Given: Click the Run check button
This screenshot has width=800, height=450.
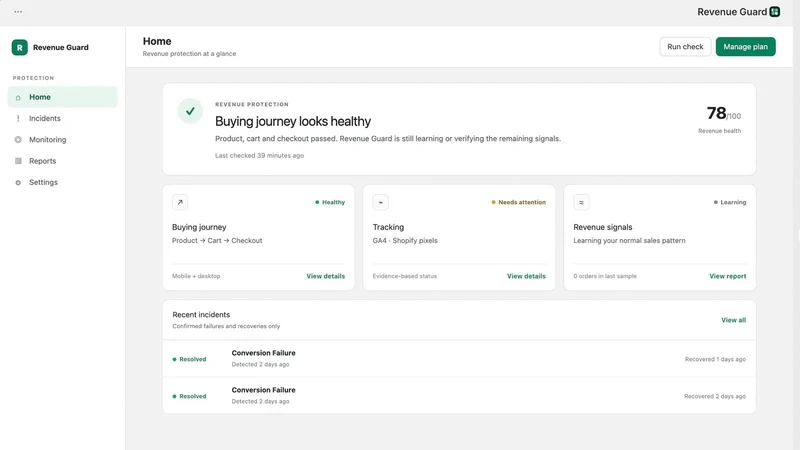Looking at the screenshot, I should [685, 46].
